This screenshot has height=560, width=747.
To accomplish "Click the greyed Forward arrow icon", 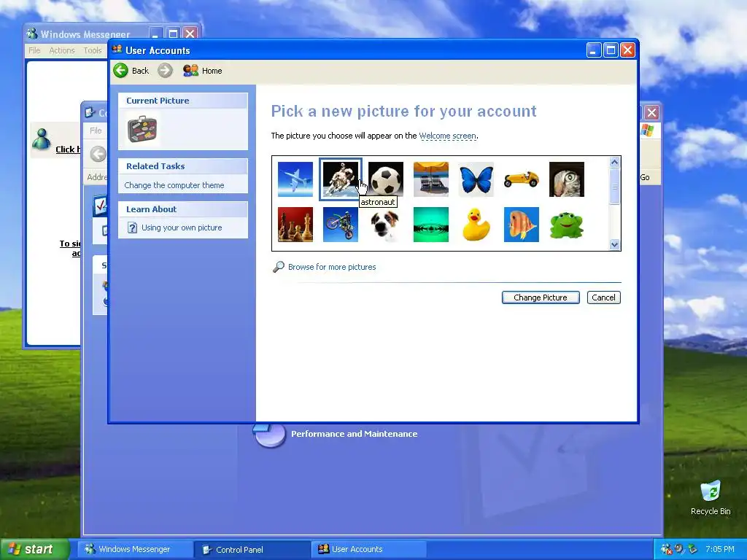I will [165, 71].
